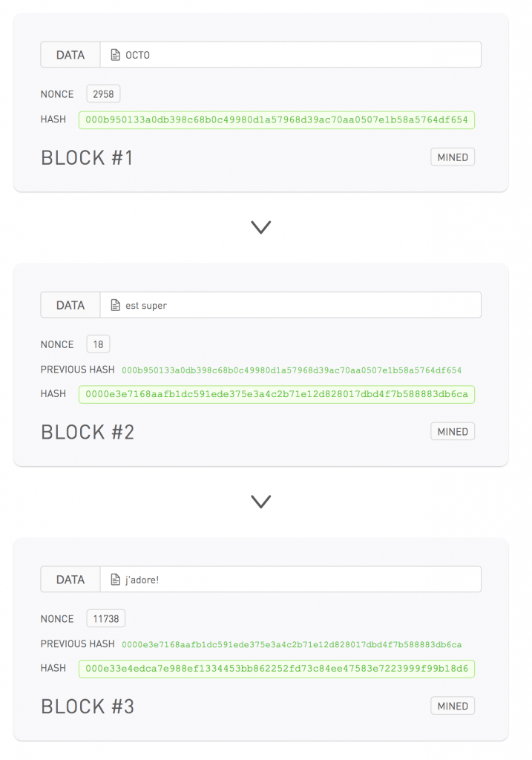
Task: Click the green hash box in Block #2
Action: pyautogui.click(x=276, y=394)
